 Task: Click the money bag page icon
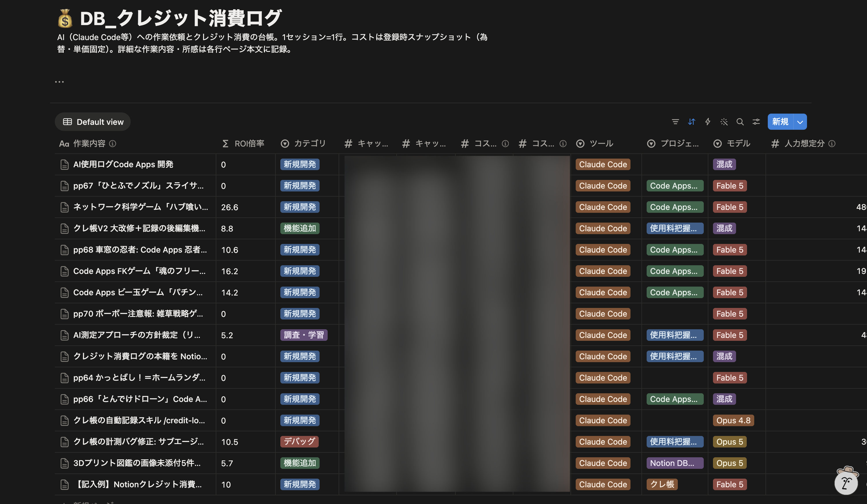tap(65, 18)
